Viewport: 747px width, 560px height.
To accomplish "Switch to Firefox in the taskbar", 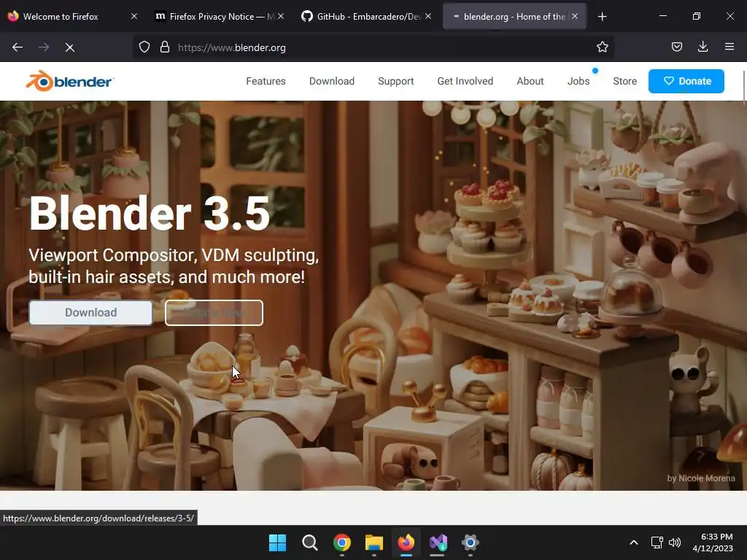I will pyautogui.click(x=406, y=542).
